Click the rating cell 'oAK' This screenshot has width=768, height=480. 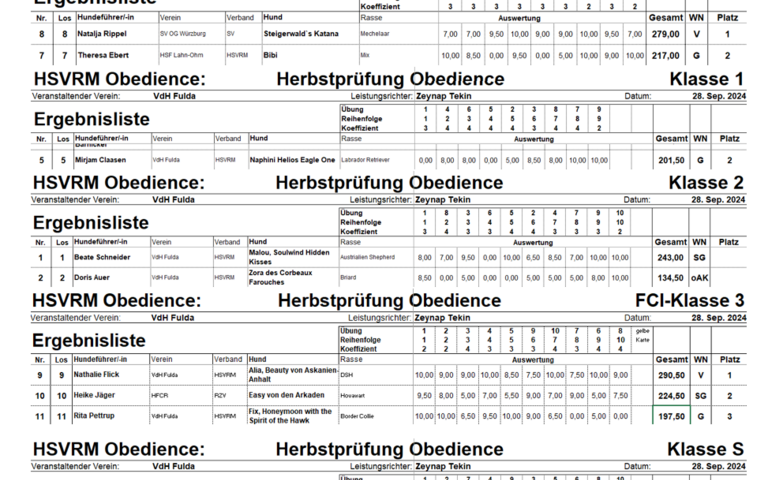[x=699, y=278]
